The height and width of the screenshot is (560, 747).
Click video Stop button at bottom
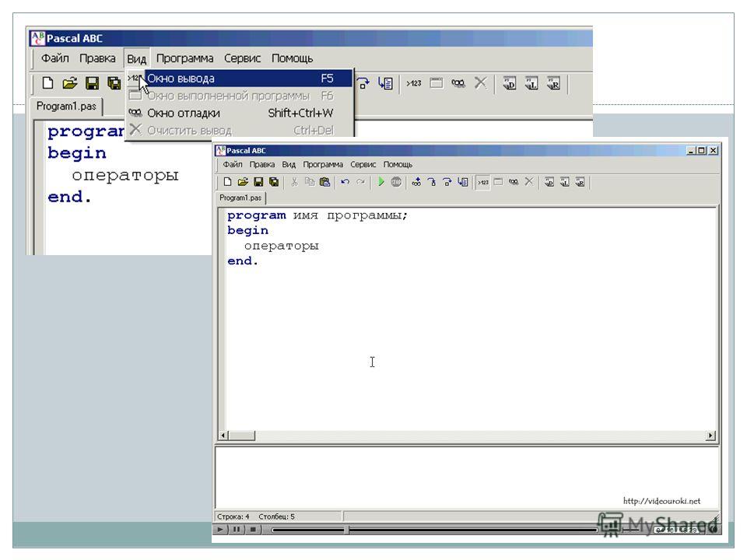253,529
